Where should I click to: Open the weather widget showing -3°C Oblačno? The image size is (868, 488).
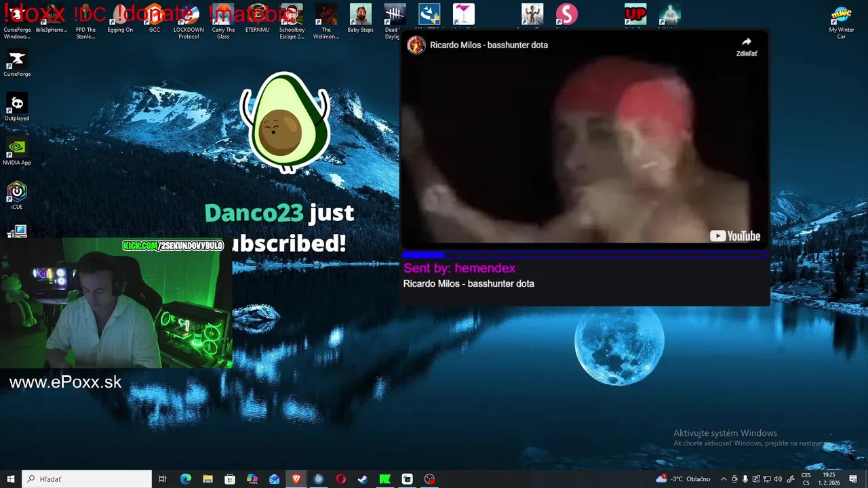click(683, 479)
